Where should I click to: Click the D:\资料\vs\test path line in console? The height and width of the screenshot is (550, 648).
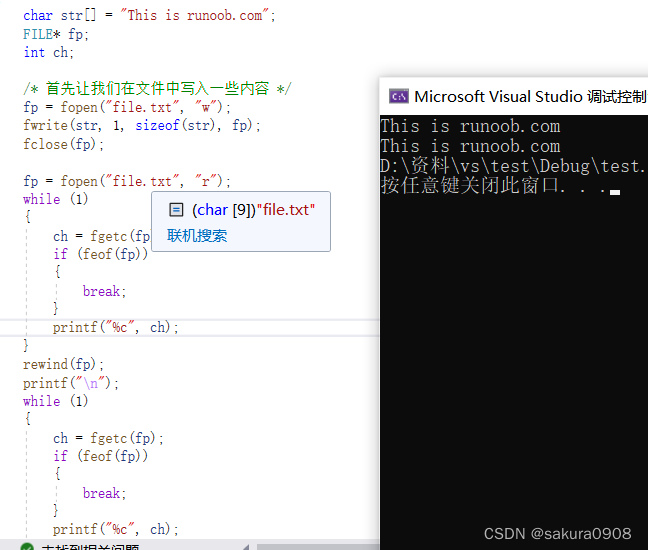(x=513, y=166)
